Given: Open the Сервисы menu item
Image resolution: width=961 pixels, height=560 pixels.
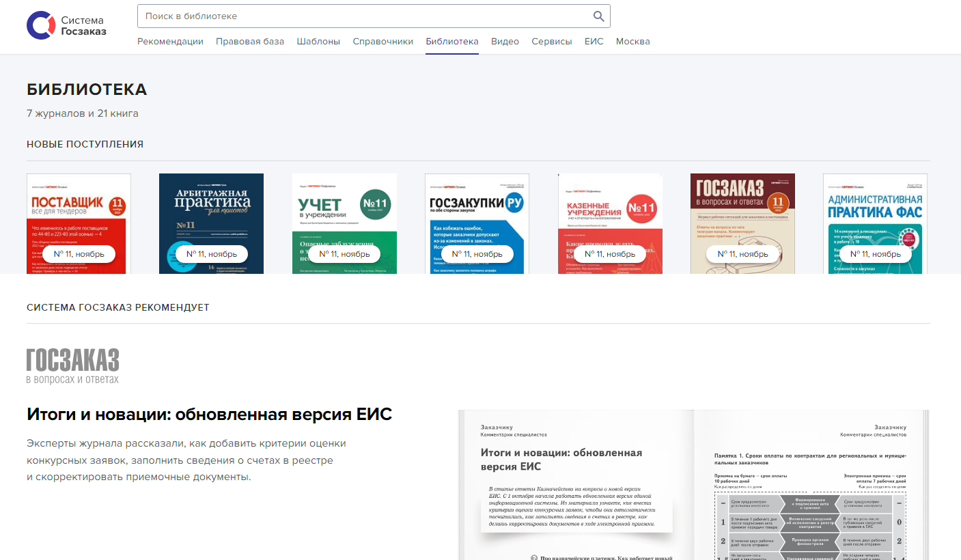Looking at the screenshot, I should click(x=551, y=41).
